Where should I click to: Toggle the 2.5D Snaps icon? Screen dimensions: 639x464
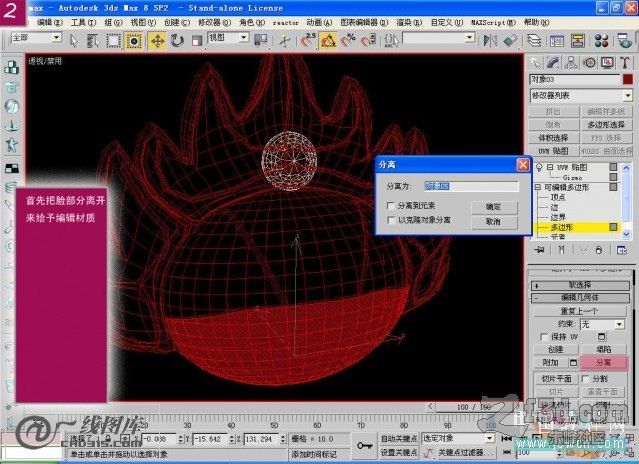pos(308,40)
